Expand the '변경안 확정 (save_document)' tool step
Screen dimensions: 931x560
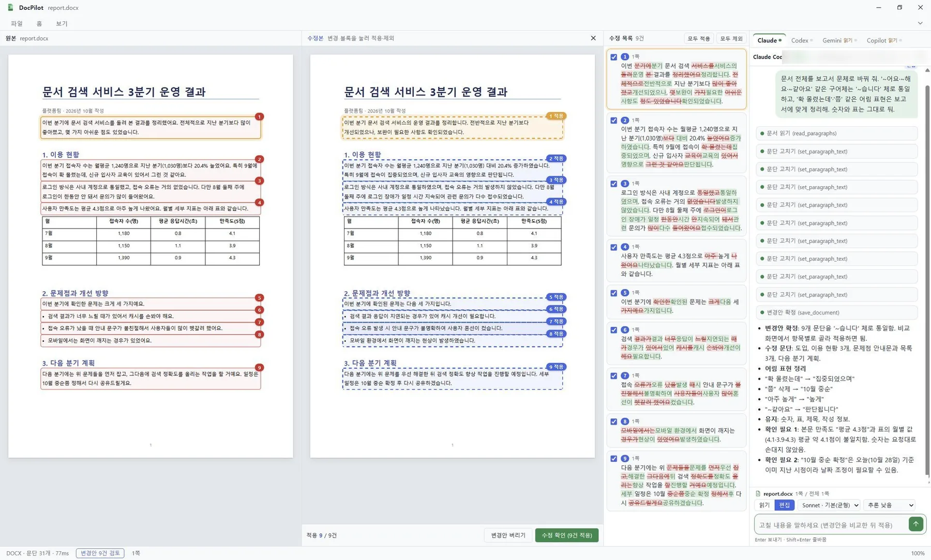click(x=836, y=312)
